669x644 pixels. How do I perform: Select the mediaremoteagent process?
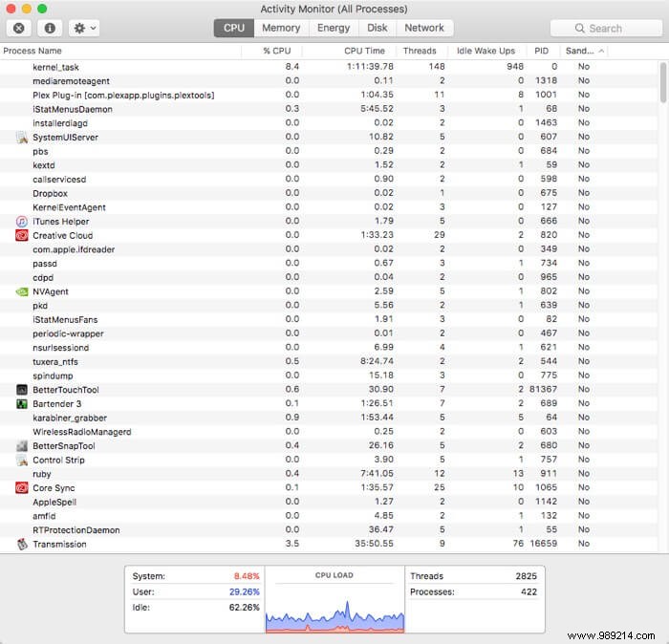tap(329, 81)
